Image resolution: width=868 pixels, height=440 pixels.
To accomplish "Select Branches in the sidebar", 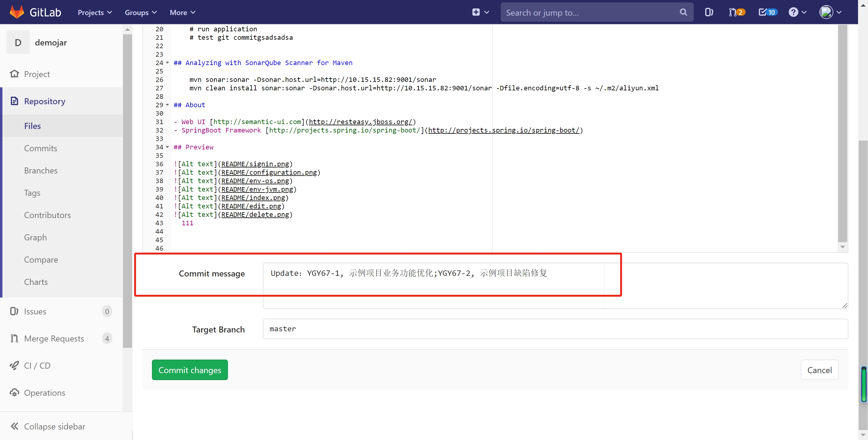I will click(41, 170).
